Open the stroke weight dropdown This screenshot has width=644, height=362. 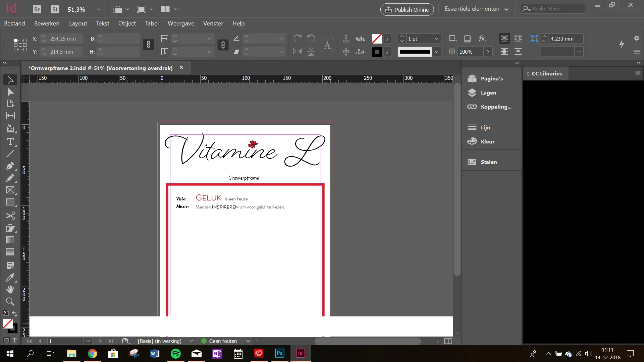[x=436, y=39]
